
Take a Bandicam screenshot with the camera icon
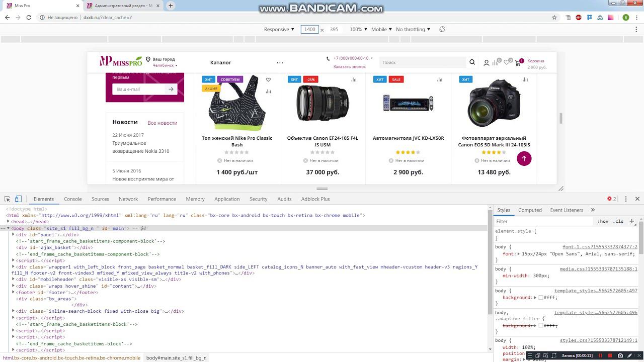pos(620,355)
